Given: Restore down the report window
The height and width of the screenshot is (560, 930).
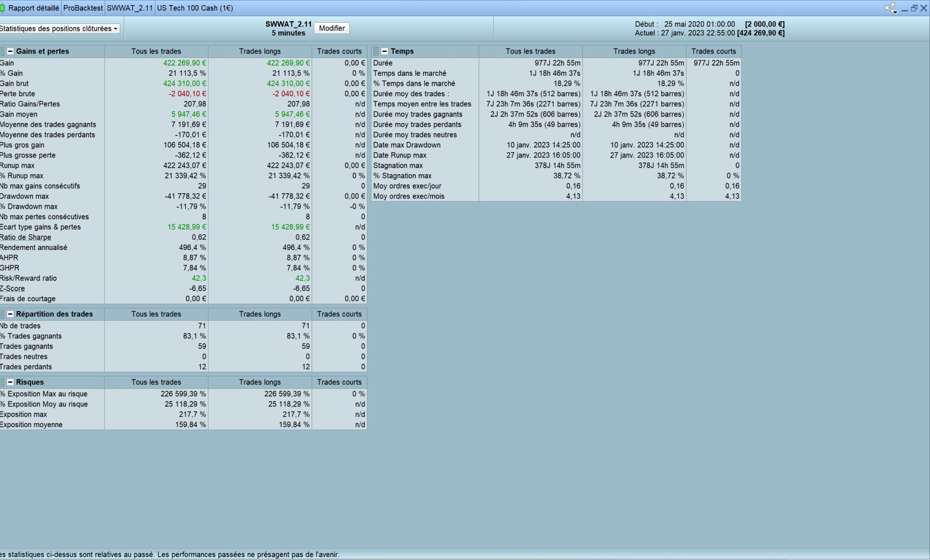Looking at the screenshot, I should [x=914, y=8].
